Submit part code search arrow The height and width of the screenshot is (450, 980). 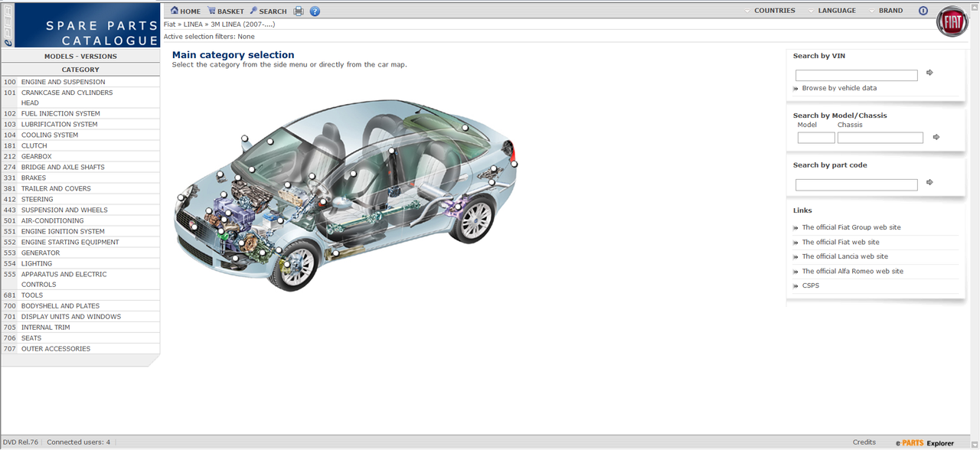point(929,182)
